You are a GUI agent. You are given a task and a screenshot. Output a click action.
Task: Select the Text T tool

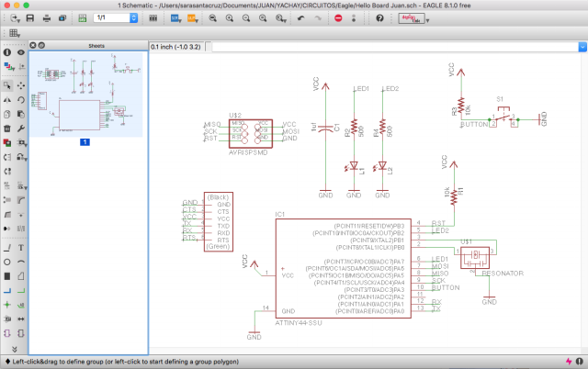21,248
